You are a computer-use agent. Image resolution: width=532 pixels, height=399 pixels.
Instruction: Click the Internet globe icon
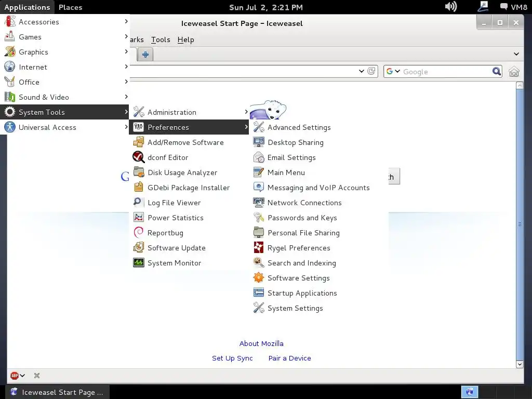point(10,67)
